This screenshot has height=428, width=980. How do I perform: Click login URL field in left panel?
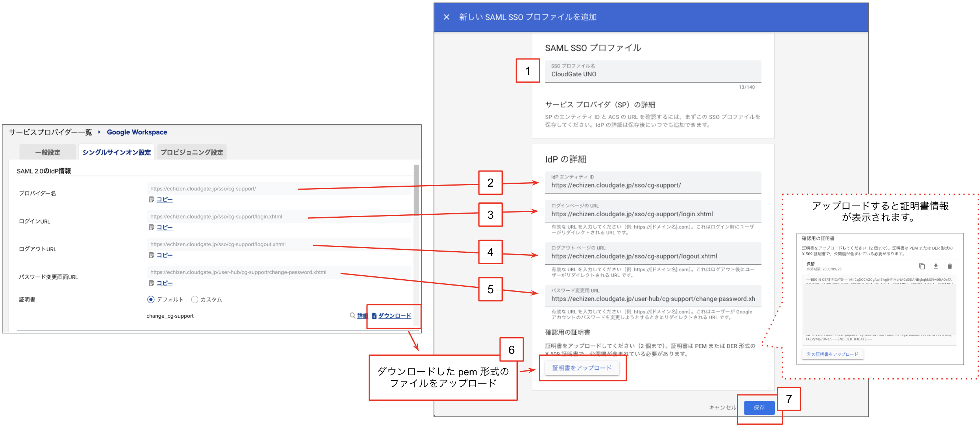279,216
